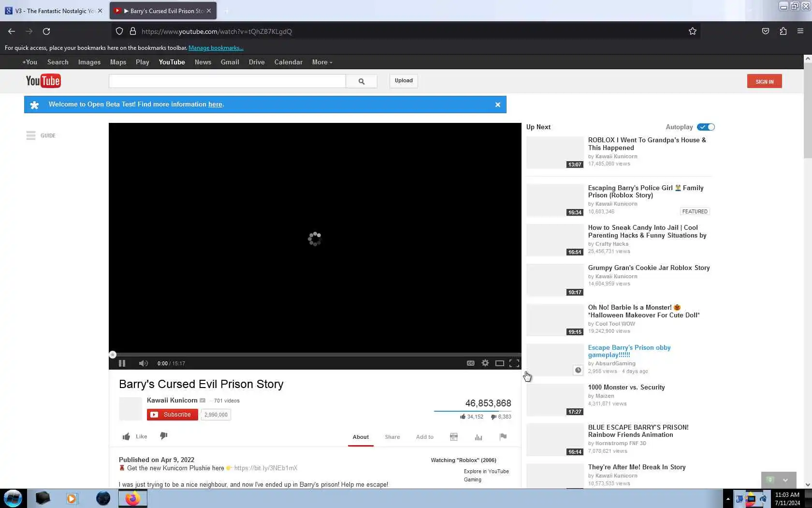Select the Share tab
This screenshot has width=812, height=508.
pos(392,437)
